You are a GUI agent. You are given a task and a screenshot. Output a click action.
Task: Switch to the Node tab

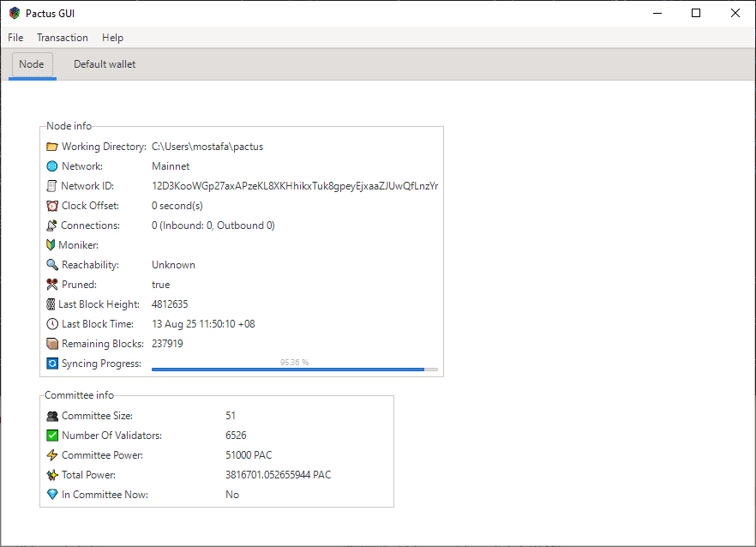32,64
